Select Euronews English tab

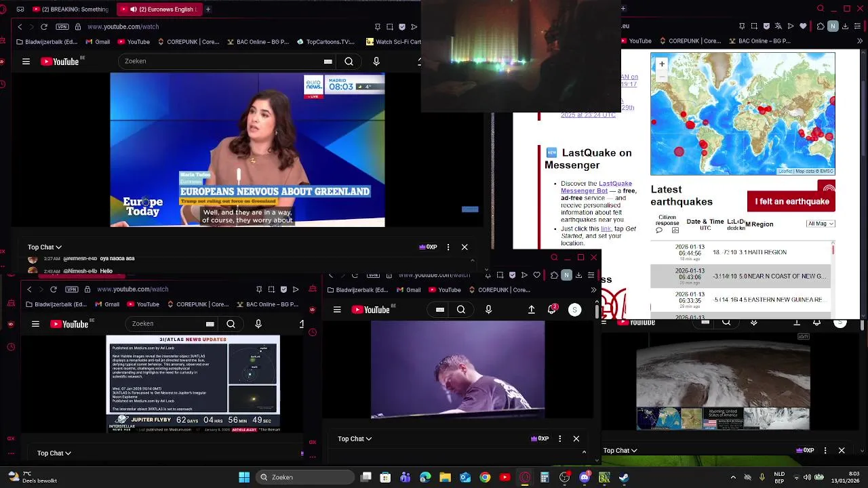[160, 9]
